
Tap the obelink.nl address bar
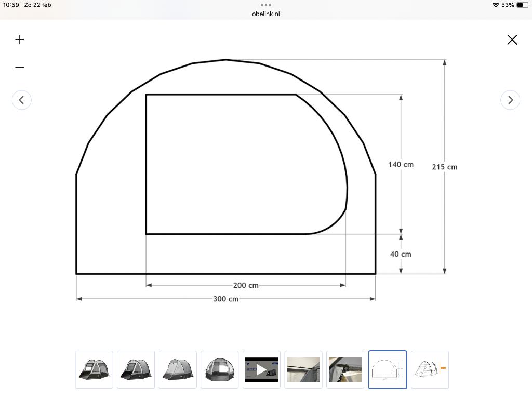pyautogui.click(x=266, y=14)
